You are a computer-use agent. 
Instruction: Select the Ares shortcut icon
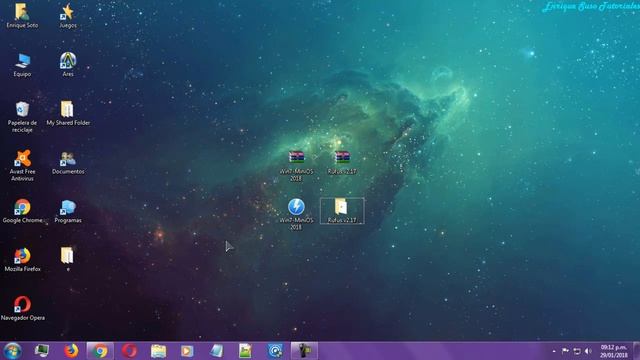coord(68,64)
